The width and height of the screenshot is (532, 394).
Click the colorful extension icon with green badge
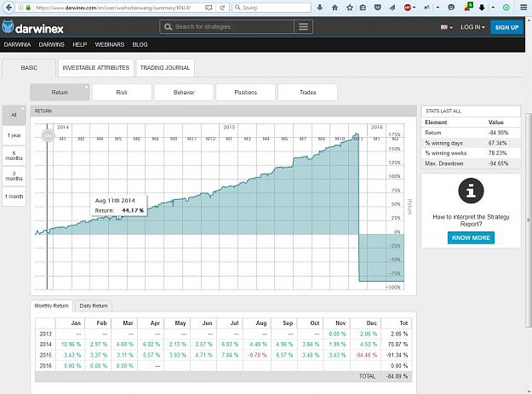coord(468,7)
